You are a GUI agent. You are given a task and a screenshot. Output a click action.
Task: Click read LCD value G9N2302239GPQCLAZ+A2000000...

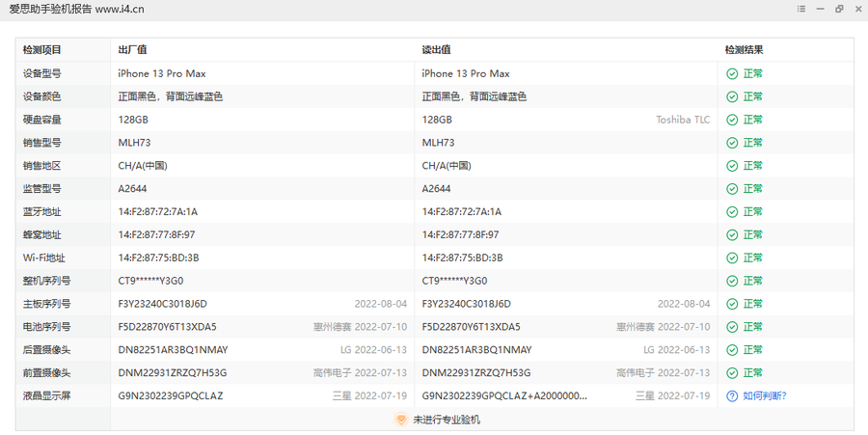pyautogui.click(x=504, y=396)
